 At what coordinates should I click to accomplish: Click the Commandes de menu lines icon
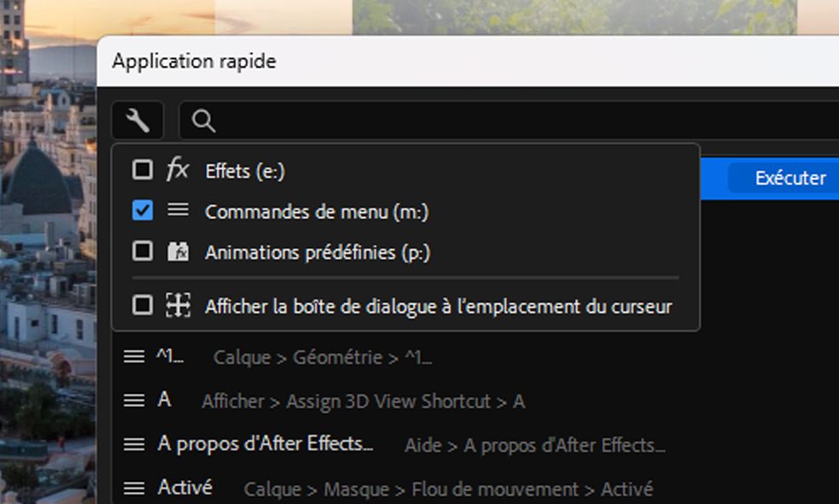(177, 210)
